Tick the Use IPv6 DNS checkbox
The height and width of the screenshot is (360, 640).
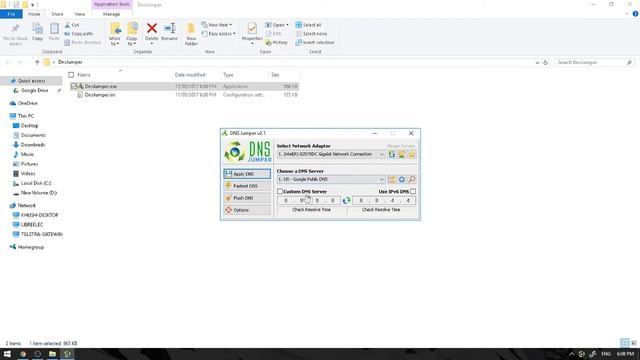tap(413, 191)
